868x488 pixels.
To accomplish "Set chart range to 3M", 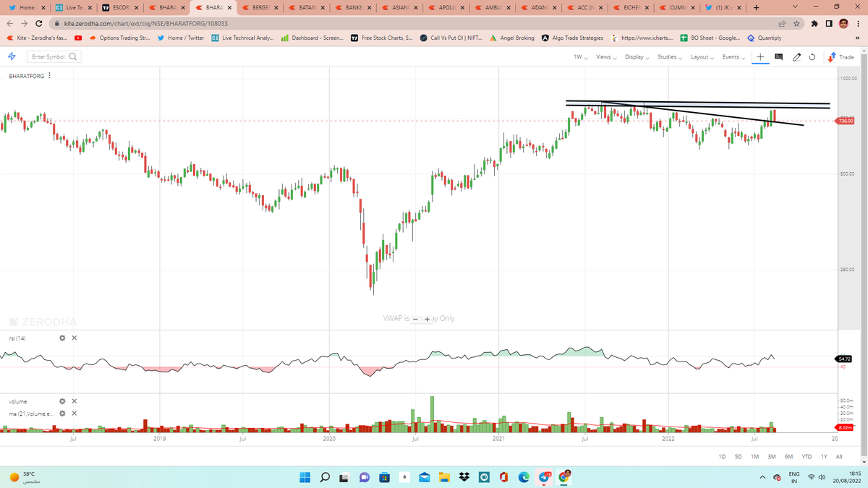I will tap(771, 457).
